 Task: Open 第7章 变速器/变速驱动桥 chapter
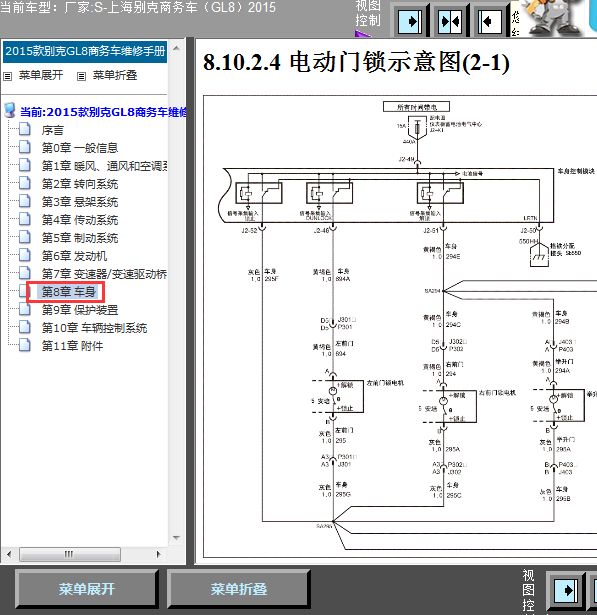104,274
